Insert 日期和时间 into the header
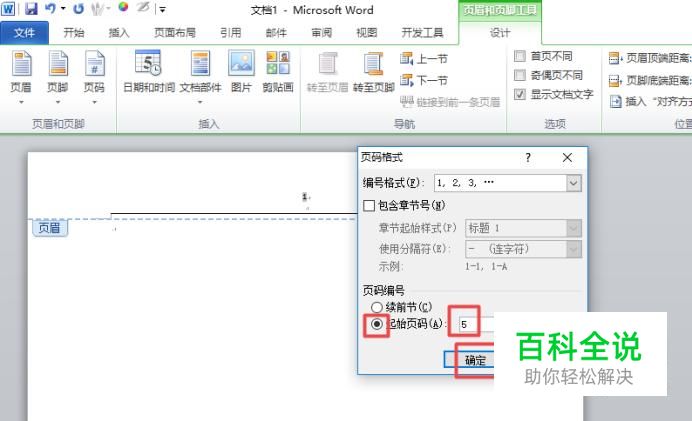 [149, 72]
